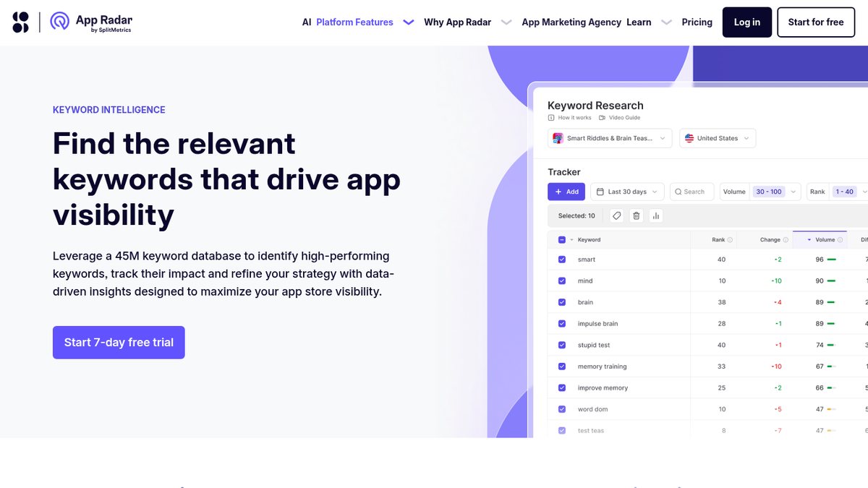Open the United States country dropdown
This screenshot has height=488, width=868.
(x=718, y=138)
